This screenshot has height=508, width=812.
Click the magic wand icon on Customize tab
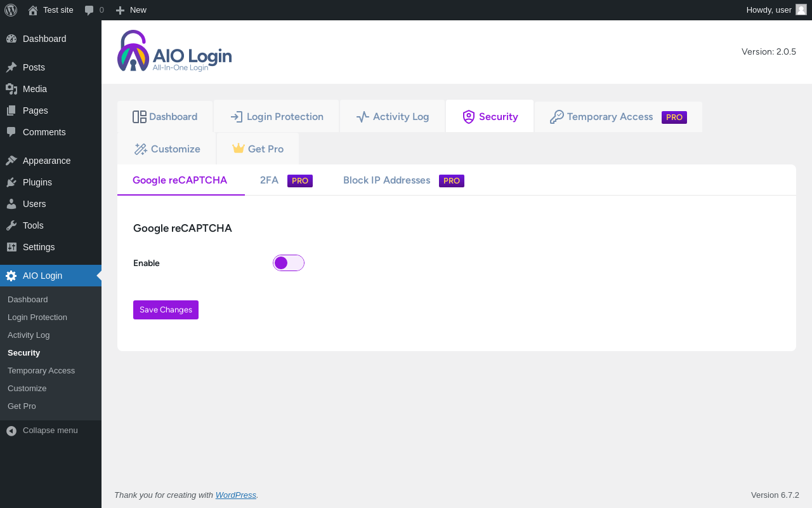coord(141,149)
